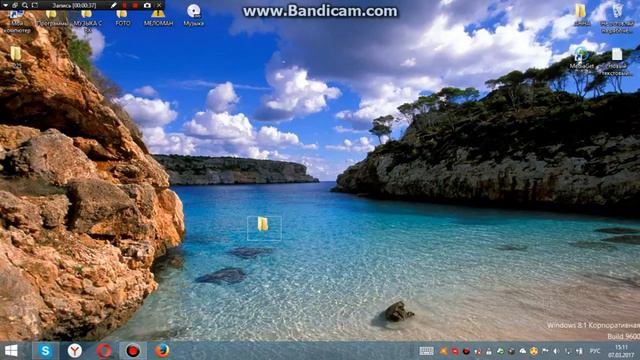Select the Мой компьютер desktop shortcut
This screenshot has height=360, width=640.
[x=16, y=22]
